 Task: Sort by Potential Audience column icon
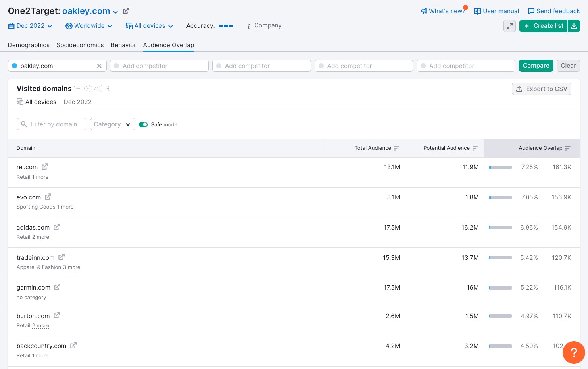click(x=475, y=148)
